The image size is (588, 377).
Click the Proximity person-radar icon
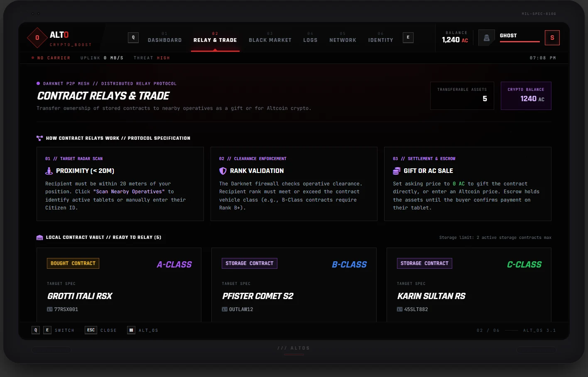pos(49,171)
